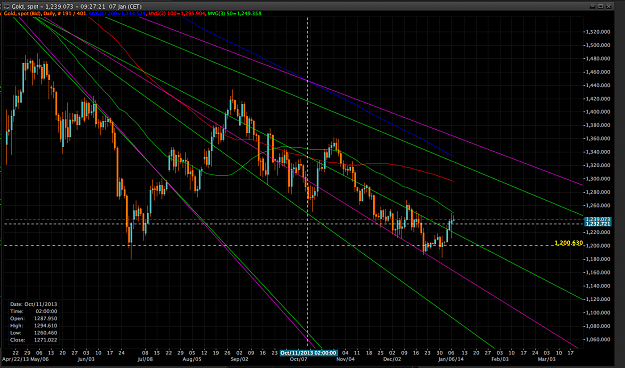625x368 pixels.
Task: Click the yellow 1,200.630 price level label
Action: [x=568, y=243]
